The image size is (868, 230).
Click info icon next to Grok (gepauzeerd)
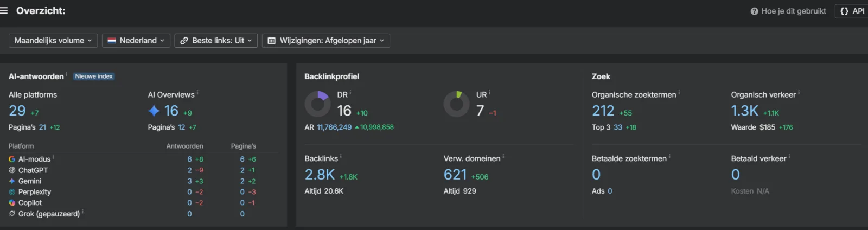pyautogui.click(x=82, y=212)
